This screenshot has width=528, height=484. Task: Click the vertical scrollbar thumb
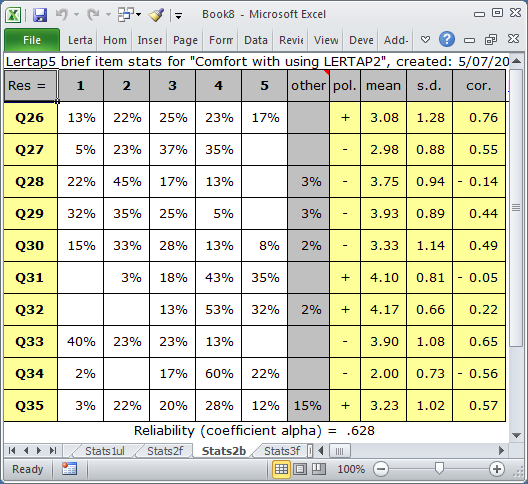[516, 207]
